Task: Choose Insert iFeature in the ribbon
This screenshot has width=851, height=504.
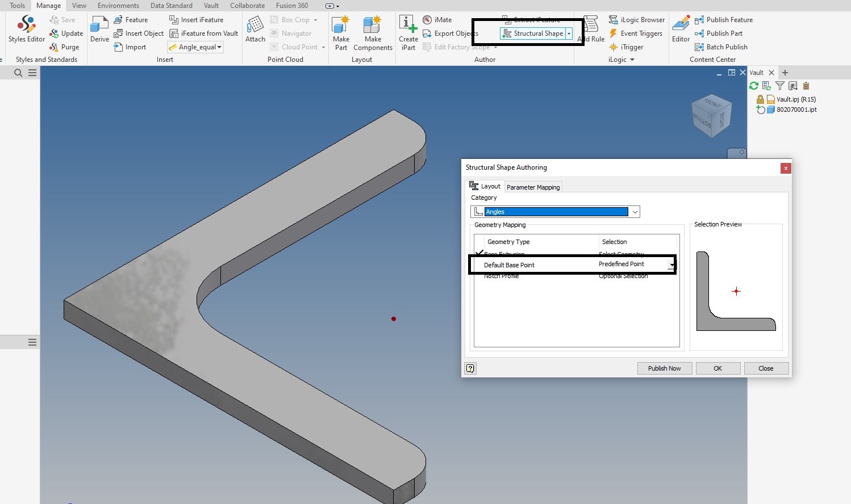Action: tap(197, 20)
